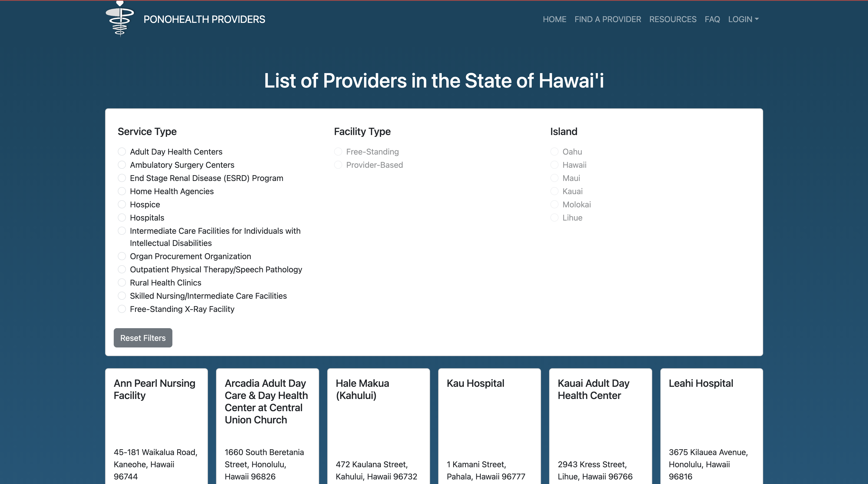The width and height of the screenshot is (868, 484).
Task: Select Free-Standing X-Ray Facility radio button
Action: point(122,309)
